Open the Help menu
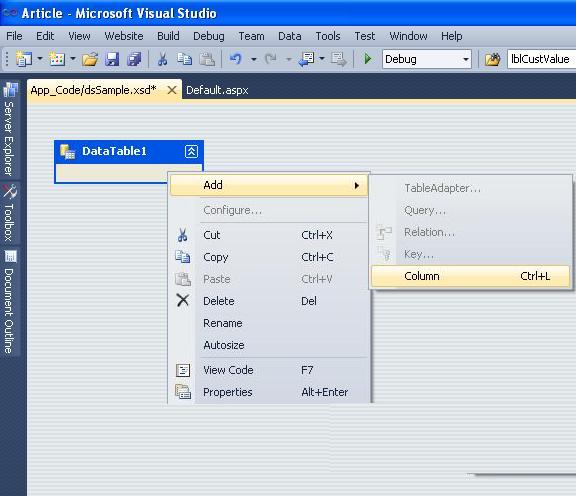 coord(451,36)
